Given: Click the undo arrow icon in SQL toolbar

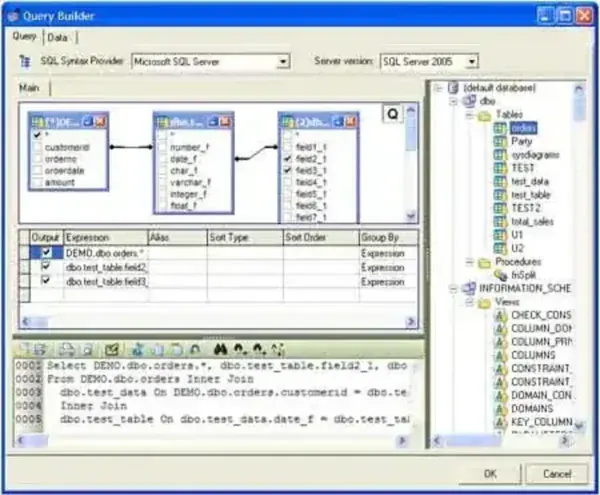Looking at the screenshot, I should pos(195,349).
